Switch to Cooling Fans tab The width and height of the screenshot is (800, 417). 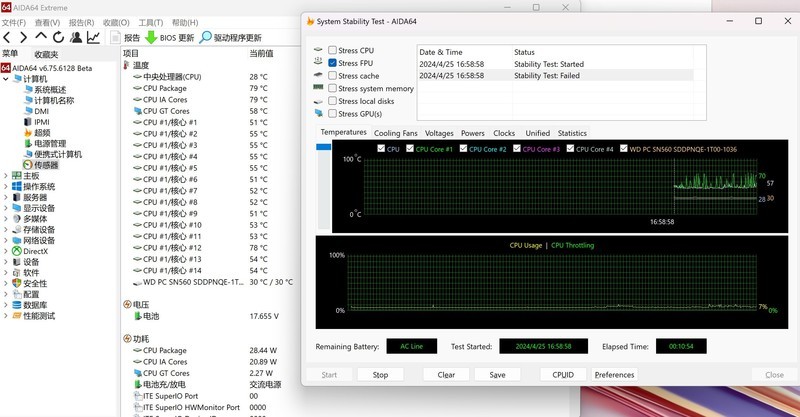(395, 133)
